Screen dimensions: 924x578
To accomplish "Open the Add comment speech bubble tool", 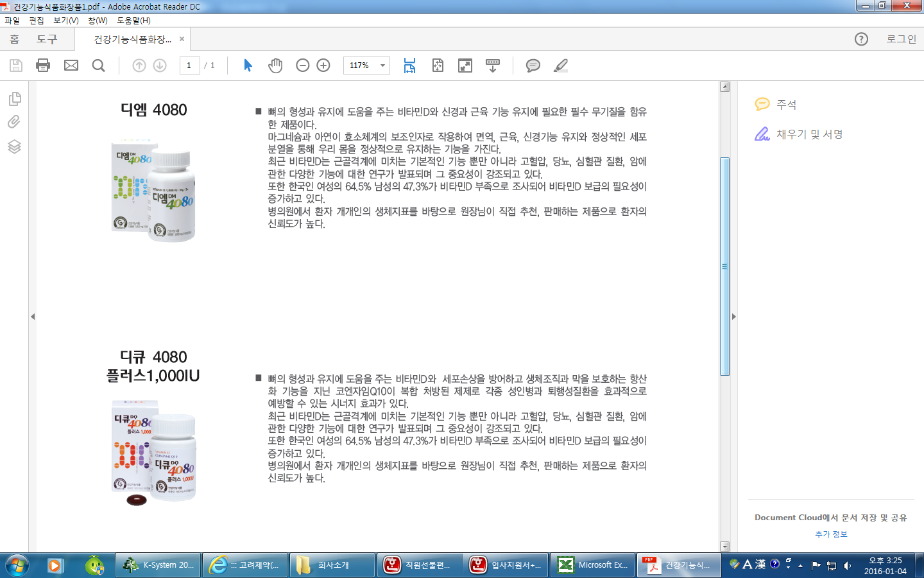I will 533,66.
